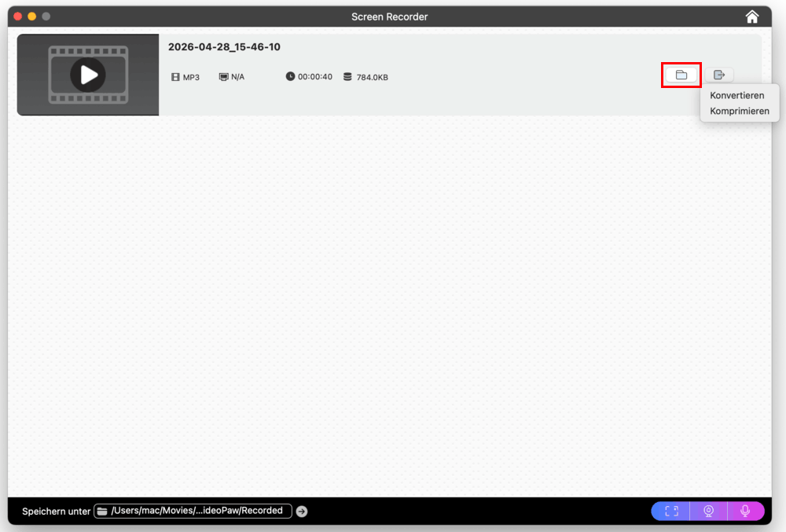Select recording title 2026-04-28_15-46-10

coord(224,47)
